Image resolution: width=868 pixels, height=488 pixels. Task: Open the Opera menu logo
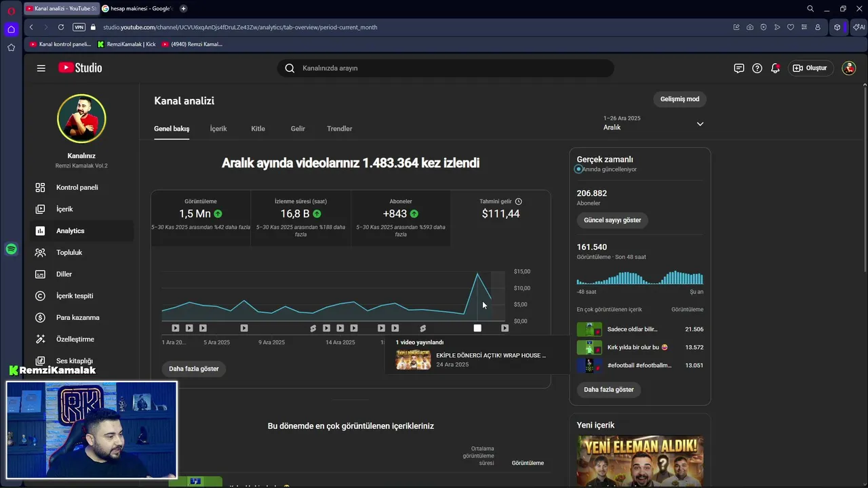pyautogui.click(x=11, y=10)
